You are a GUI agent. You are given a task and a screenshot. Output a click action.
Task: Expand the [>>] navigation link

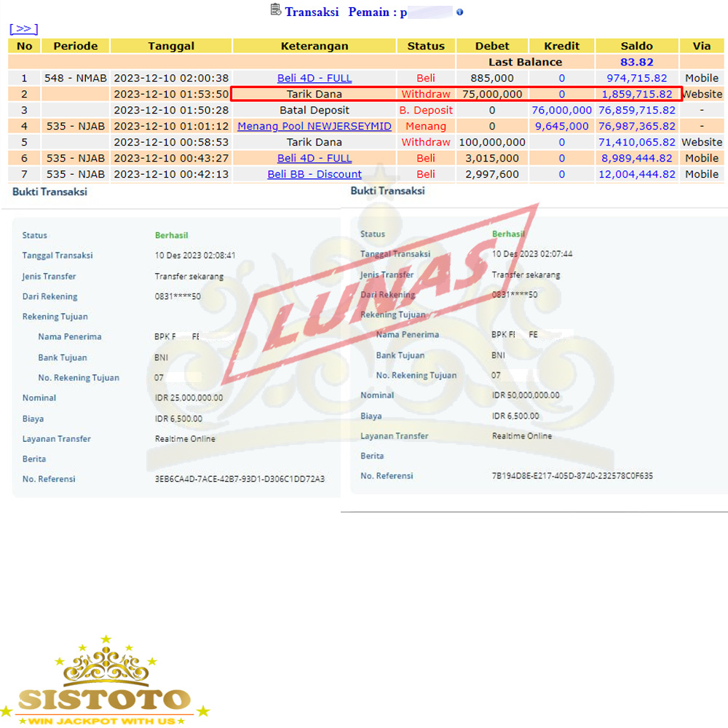click(x=23, y=29)
